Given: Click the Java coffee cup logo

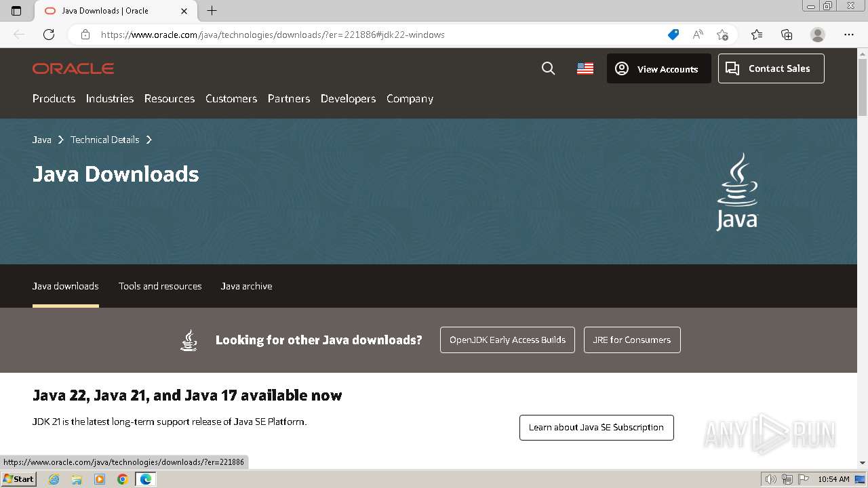Looking at the screenshot, I should 737,192.
